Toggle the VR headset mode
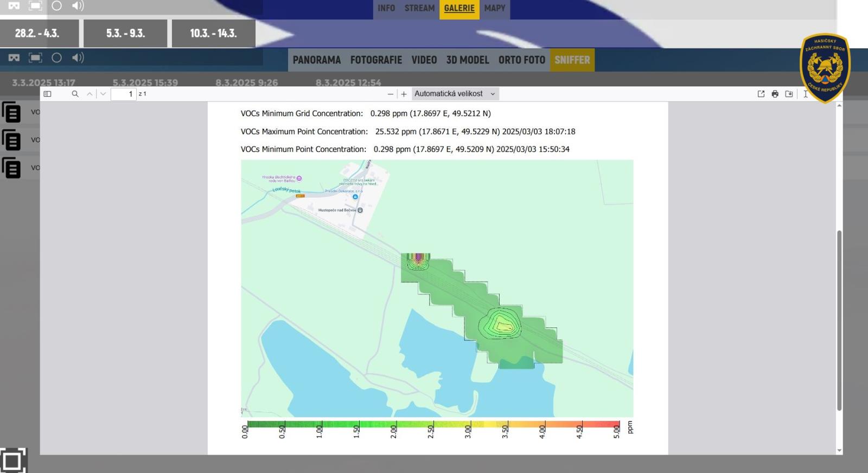 14,58
